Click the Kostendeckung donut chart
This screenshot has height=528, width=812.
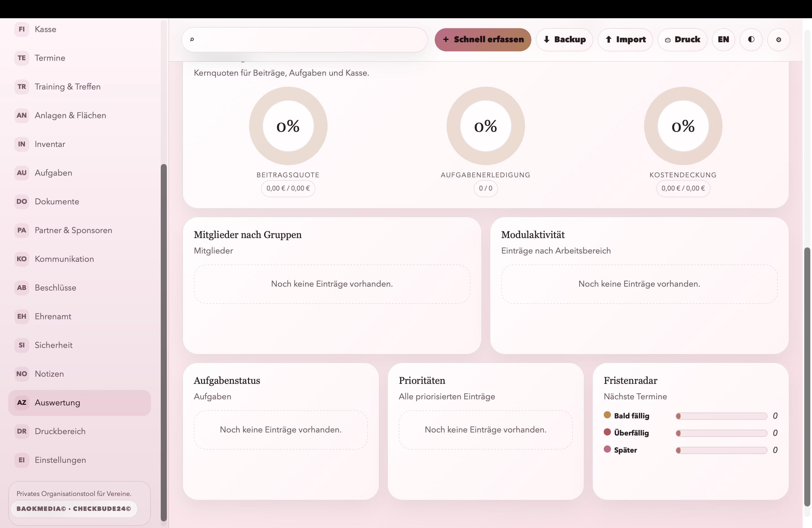(x=683, y=126)
